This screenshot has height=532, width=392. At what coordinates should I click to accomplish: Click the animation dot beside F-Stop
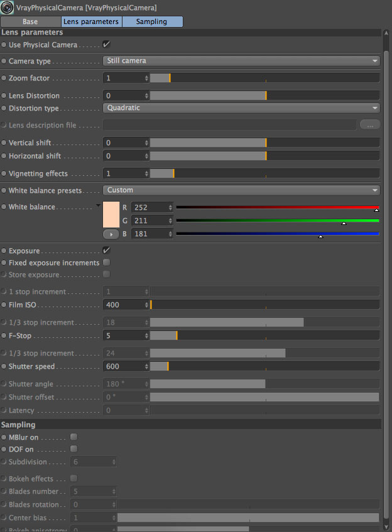(4, 336)
